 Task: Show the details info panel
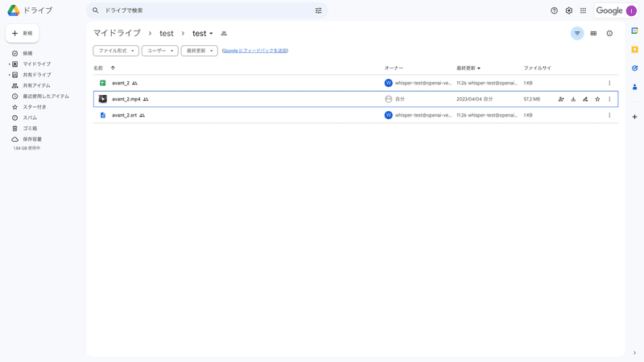pyautogui.click(x=609, y=33)
